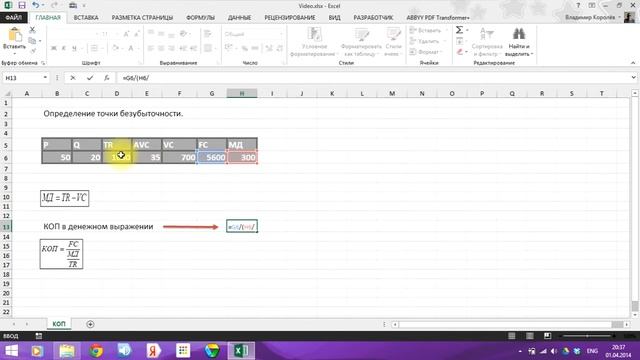Screen dimensions: 640x360
Task: Open File Explorer from the taskbar
Action: tap(67, 351)
